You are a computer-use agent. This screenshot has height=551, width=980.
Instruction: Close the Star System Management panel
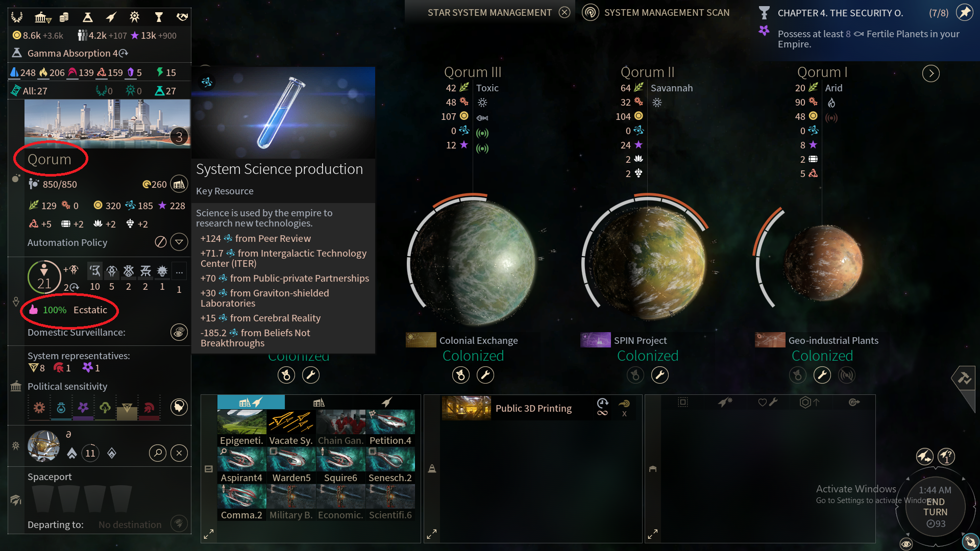coord(564,12)
